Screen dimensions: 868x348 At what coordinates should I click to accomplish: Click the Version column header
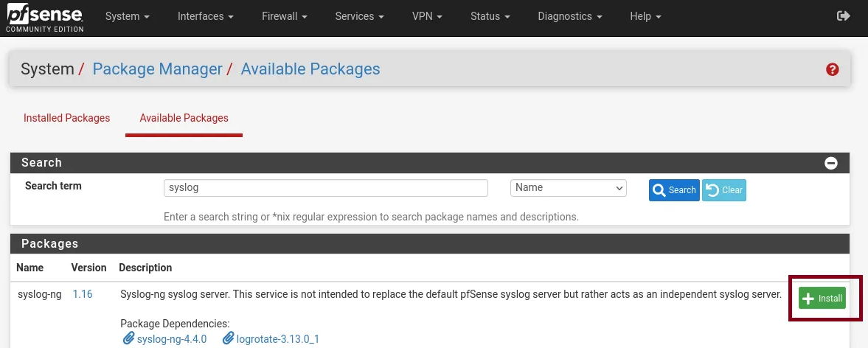88,268
